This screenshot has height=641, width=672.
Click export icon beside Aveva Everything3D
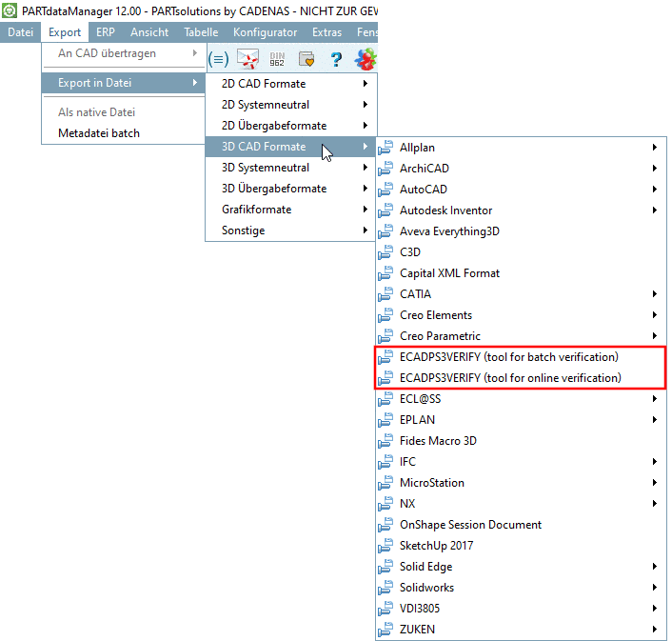(385, 231)
